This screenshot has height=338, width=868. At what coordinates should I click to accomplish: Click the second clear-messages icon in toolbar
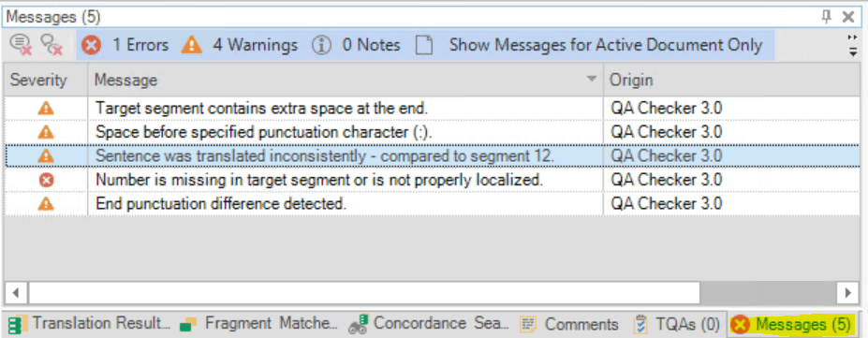click(x=52, y=46)
